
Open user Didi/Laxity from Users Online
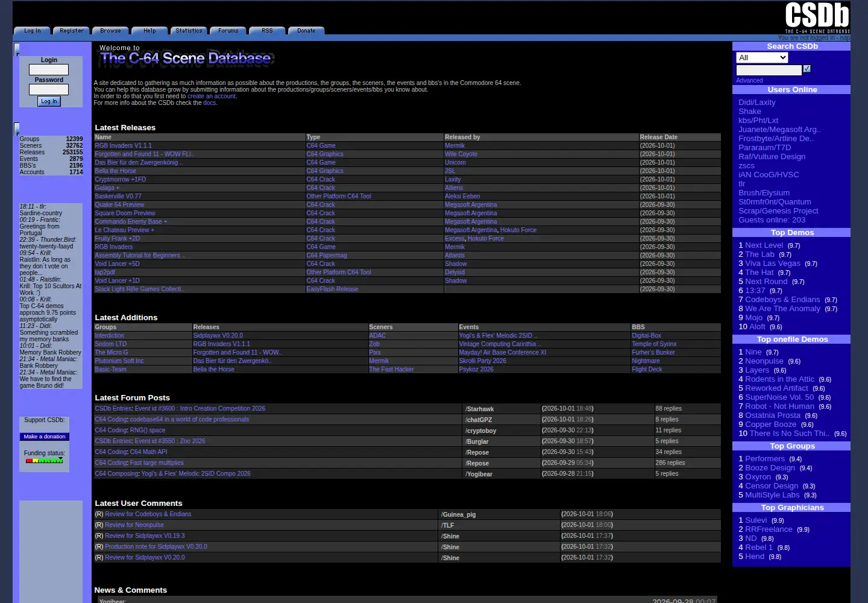(757, 103)
